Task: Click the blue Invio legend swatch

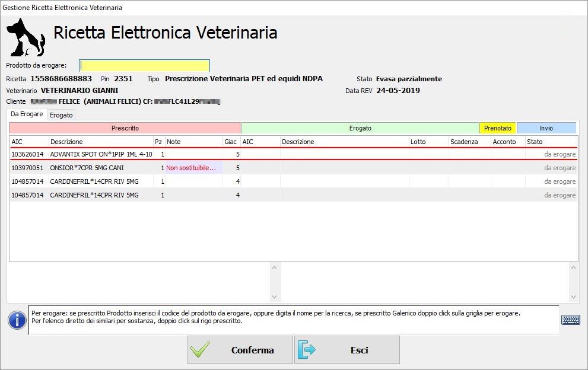Action: click(x=546, y=128)
